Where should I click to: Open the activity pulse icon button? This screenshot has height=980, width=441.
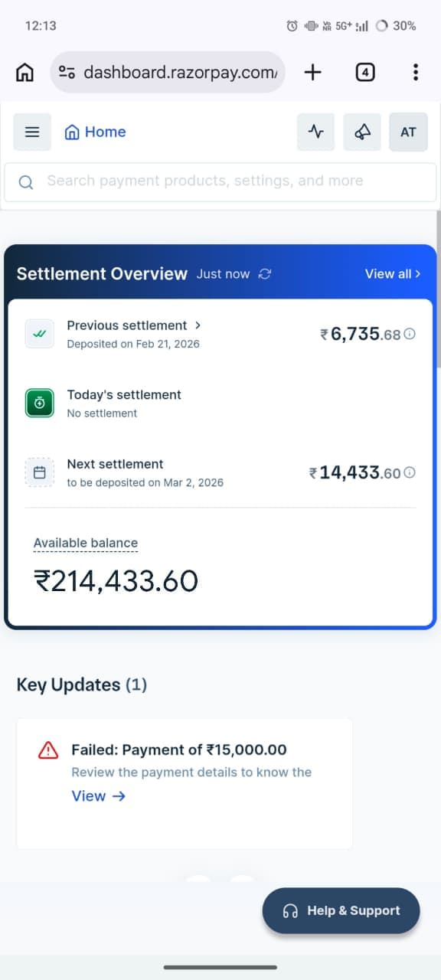tap(315, 132)
